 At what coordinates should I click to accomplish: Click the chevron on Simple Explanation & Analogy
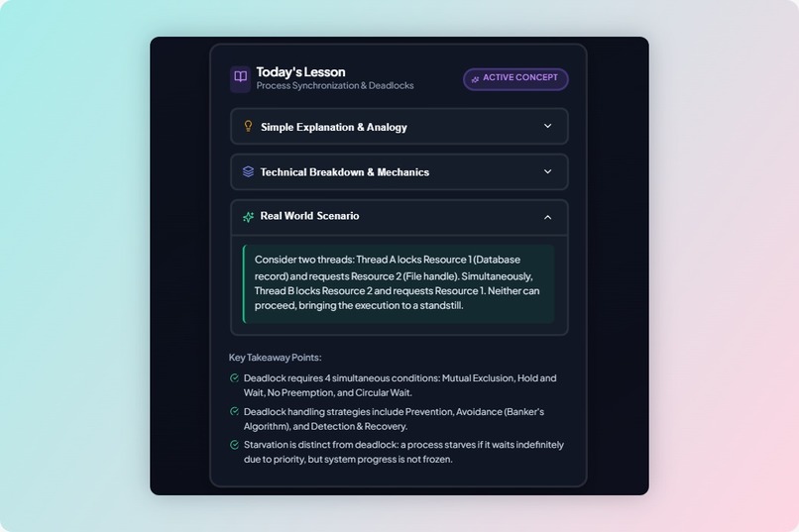547,126
